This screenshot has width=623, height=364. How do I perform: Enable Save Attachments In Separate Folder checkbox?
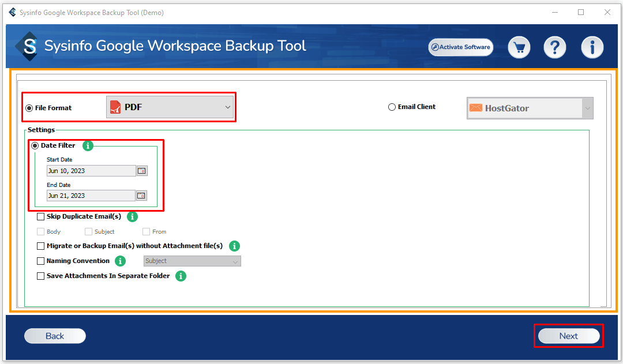tap(40, 276)
